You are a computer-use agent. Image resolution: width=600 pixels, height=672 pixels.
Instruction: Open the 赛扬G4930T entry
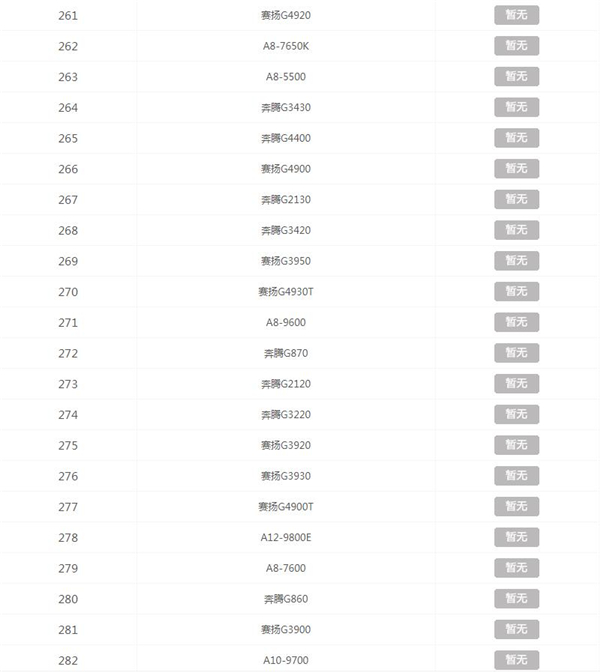(286, 292)
